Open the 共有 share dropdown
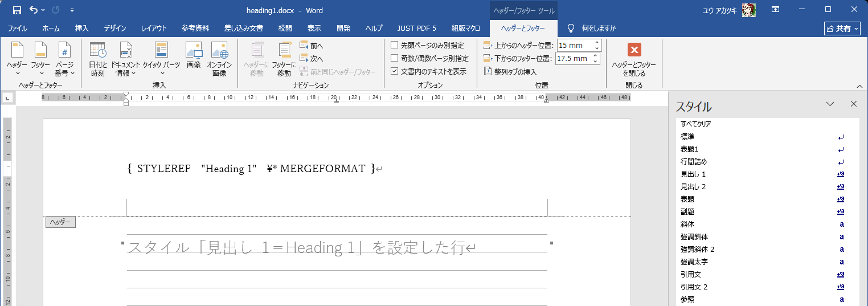Viewport: 868px width, 306px height. [842, 28]
